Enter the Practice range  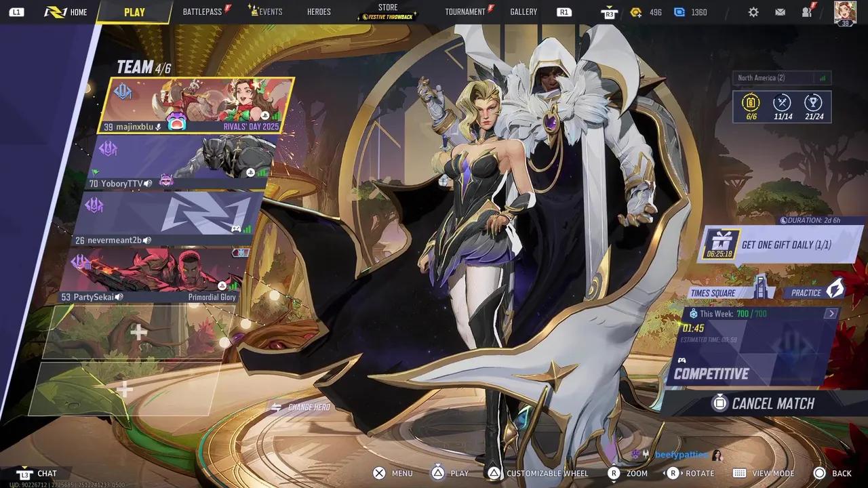coord(814,293)
